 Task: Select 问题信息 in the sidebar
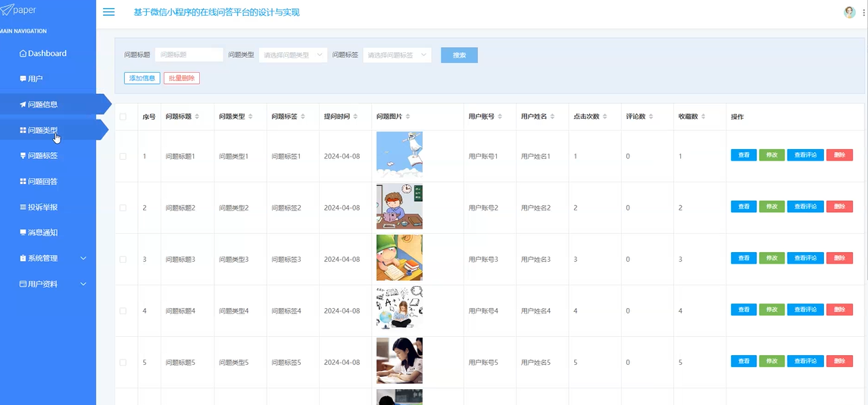pos(39,104)
